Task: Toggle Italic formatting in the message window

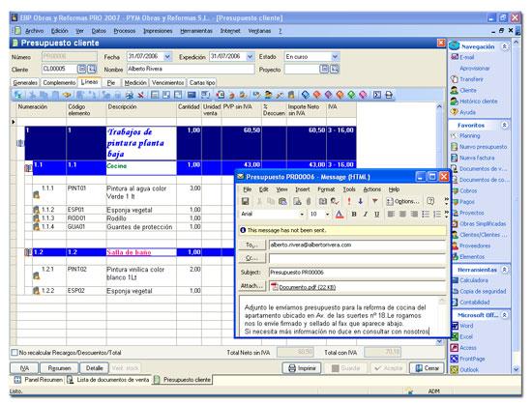Action: pos(366,215)
